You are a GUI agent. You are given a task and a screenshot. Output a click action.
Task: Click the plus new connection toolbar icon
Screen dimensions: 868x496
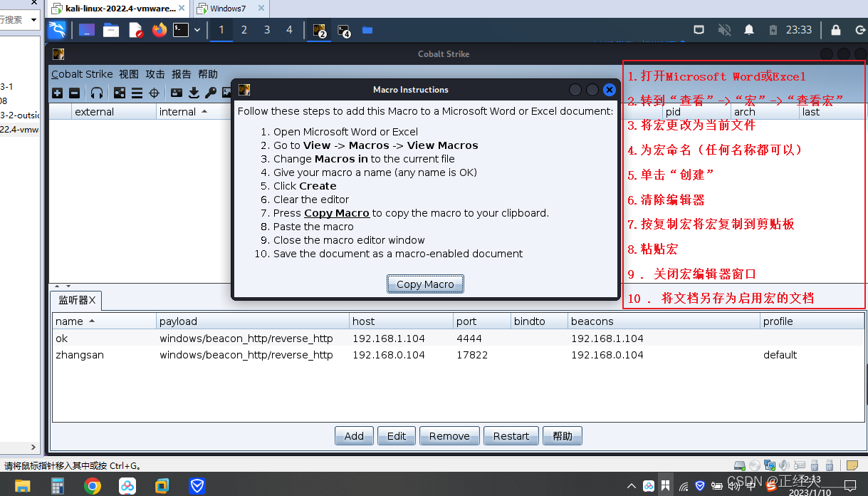(58, 93)
